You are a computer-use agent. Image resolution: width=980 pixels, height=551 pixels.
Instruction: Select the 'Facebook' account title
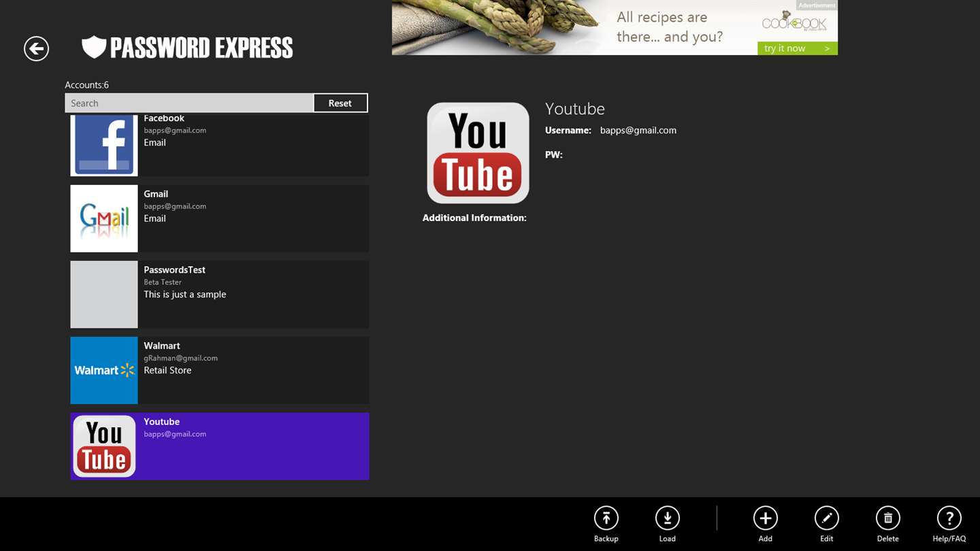pyautogui.click(x=164, y=118)
